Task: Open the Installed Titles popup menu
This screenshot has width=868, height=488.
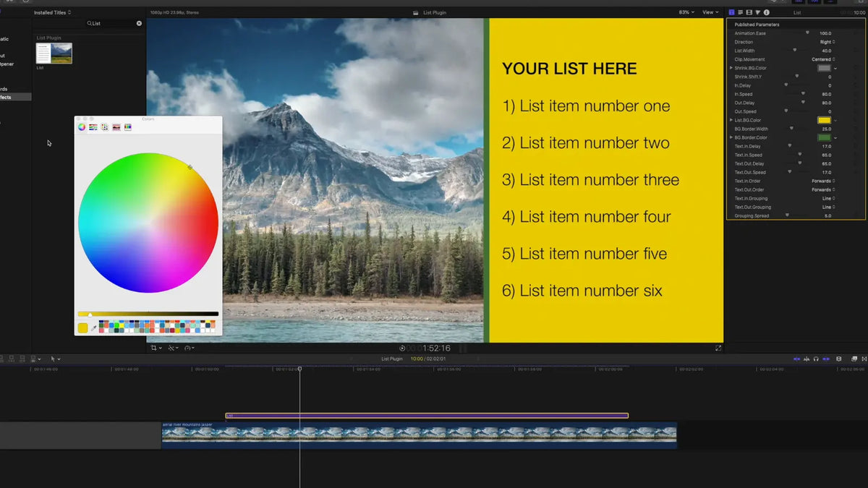Action: 53,12
